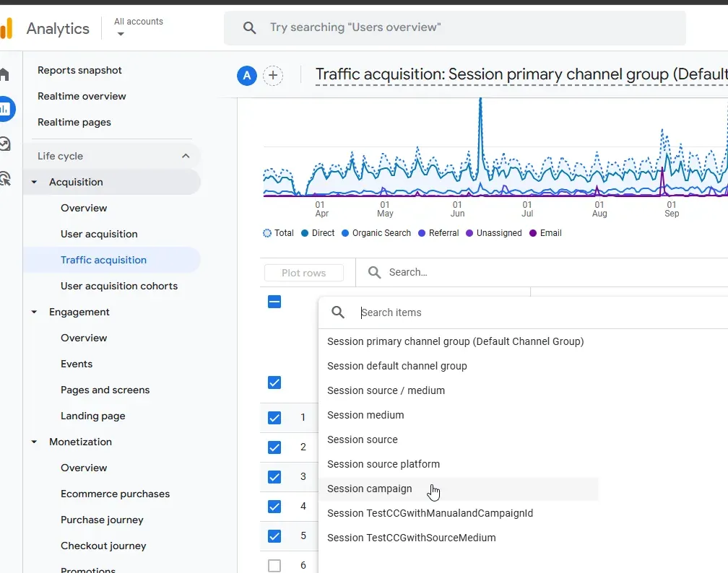Open the report title dimension heading
Image resolution: width=728 pixels, height=573 pixels.
point(521,74)
